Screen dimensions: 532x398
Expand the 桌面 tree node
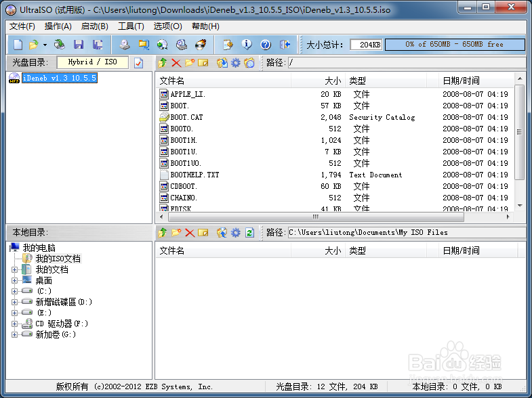coord(14,280)
